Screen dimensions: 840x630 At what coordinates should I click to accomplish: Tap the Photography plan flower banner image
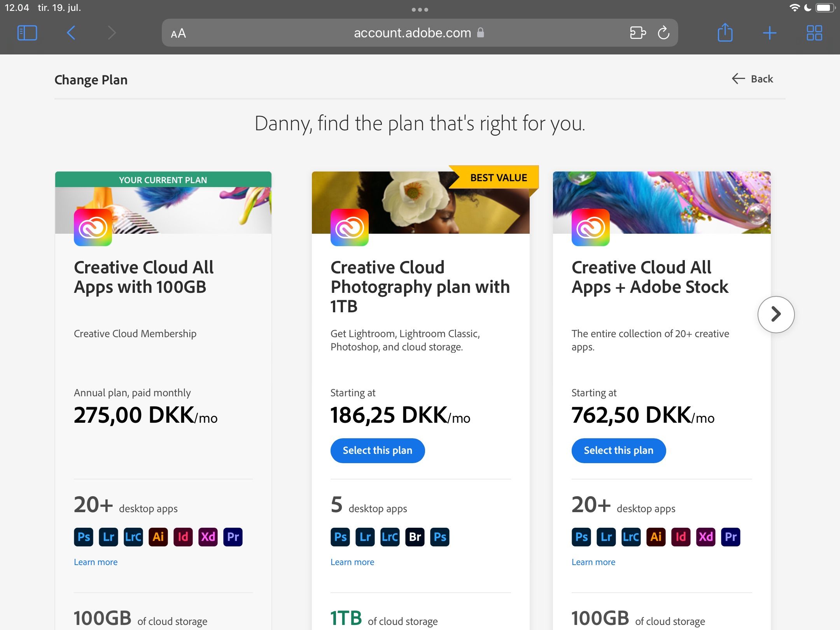pos(421,203)
